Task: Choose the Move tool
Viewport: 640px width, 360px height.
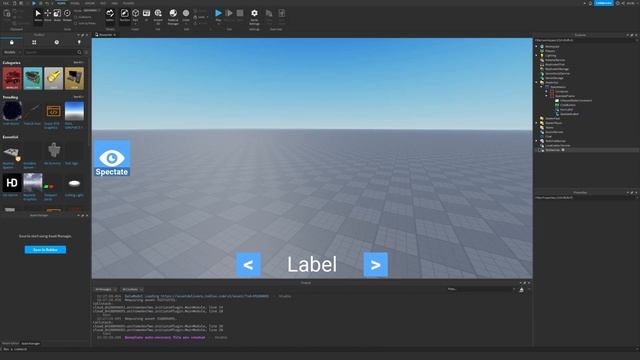Action: pyautogui.click(x=48, y=15)
